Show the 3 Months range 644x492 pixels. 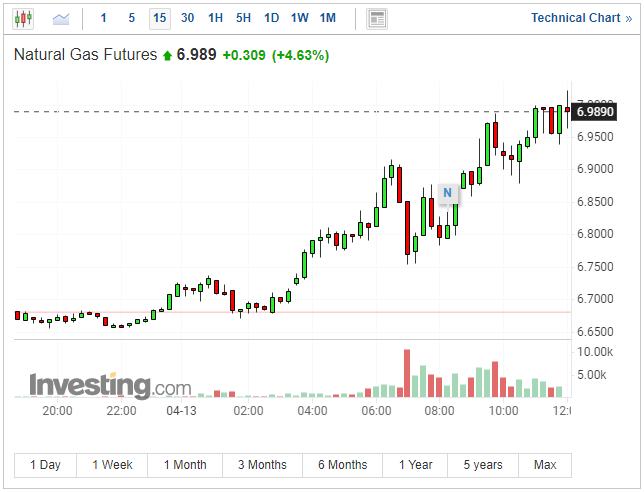(x=262, y=465)
